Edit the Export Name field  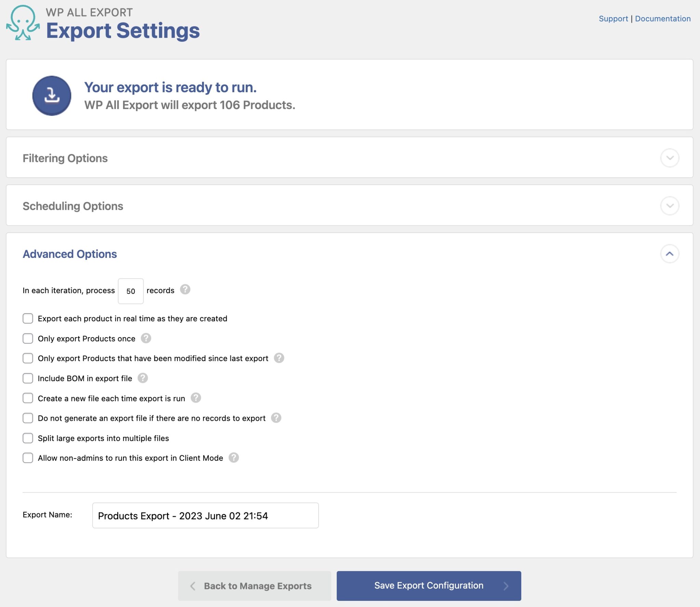click(x=205, y=515)
